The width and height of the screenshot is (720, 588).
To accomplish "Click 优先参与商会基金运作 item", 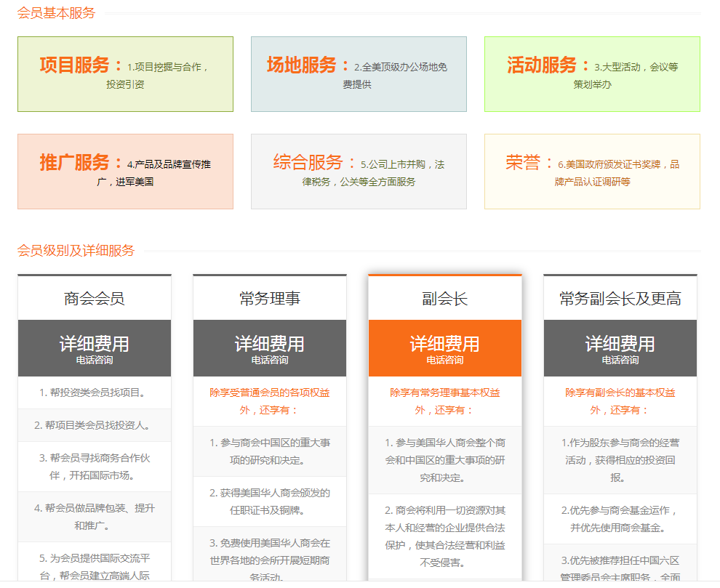I will 620,519.
